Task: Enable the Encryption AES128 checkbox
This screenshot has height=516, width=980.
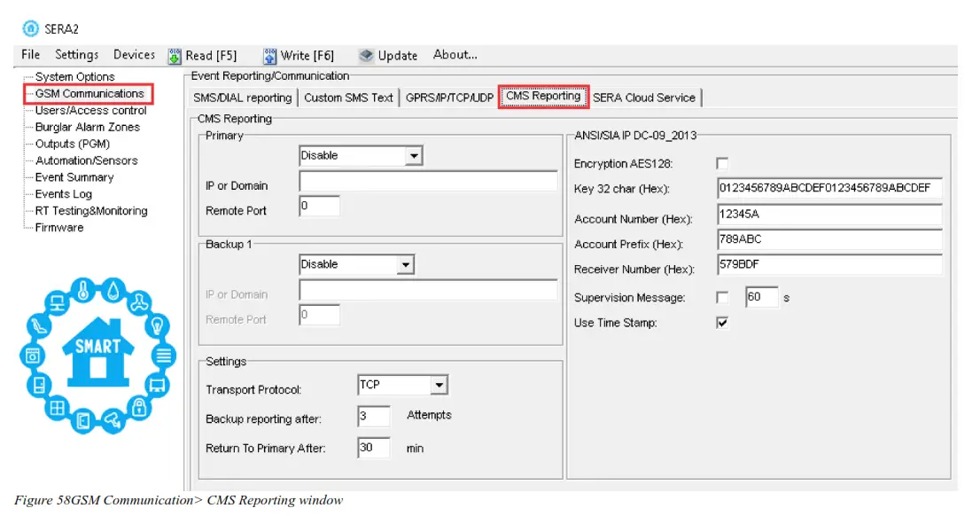Action: tap(722, 164)
